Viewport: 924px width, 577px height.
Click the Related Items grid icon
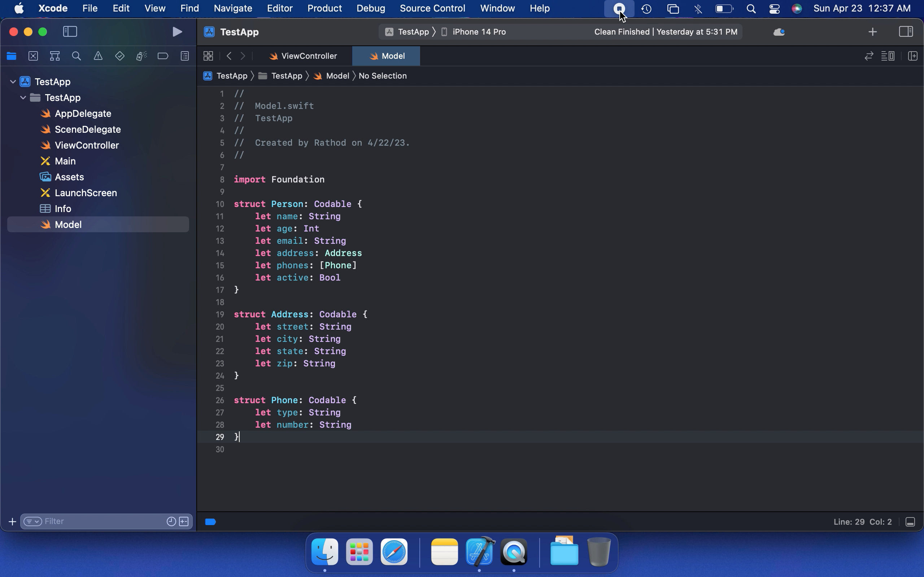208,56
